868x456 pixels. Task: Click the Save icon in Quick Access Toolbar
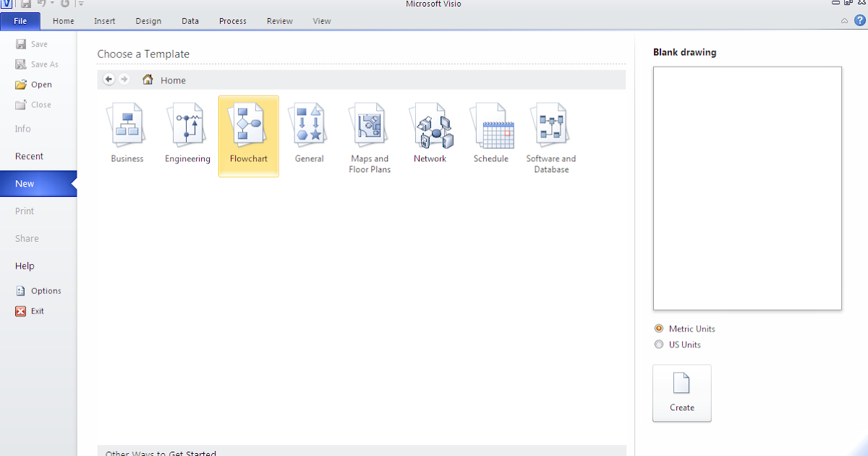[x=26, y=4]
